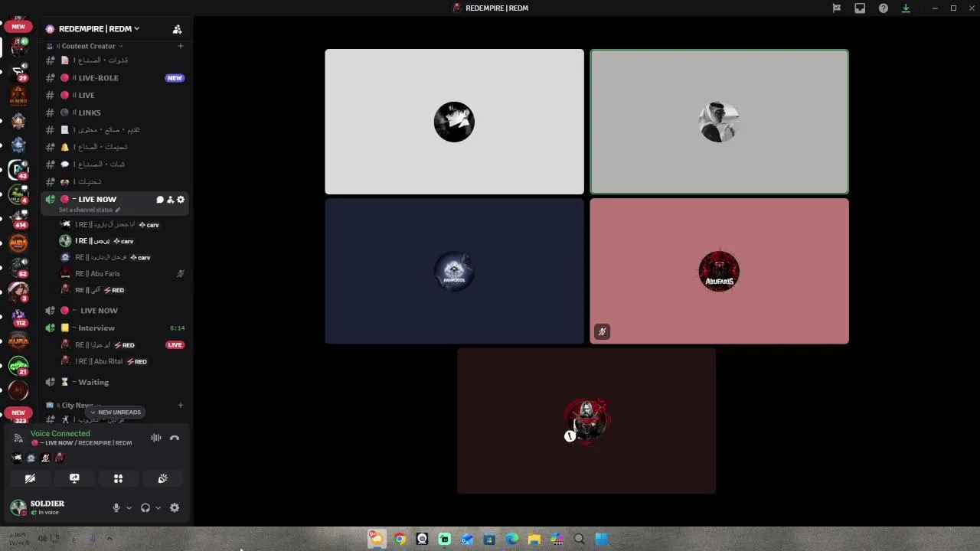This screenshot has width=980, height=551.
Task: Open server with 614 badge
Action: [x=18, y=219]
